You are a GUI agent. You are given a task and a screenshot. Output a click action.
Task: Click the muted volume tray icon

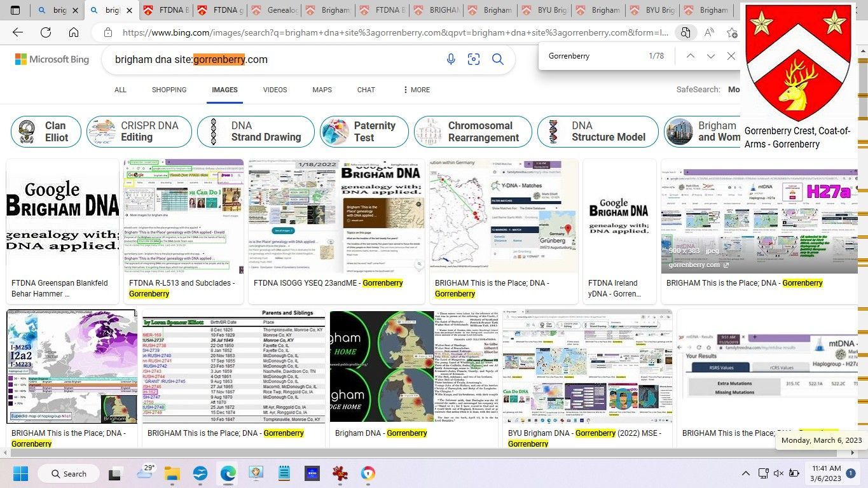[778, 473]
